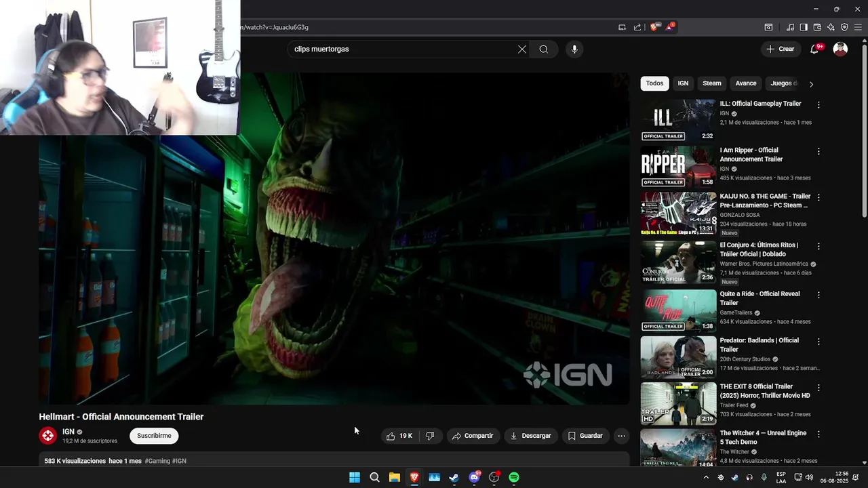Screen dimensions: 868x488
Task: Clear the search box text
Action: 522,49
